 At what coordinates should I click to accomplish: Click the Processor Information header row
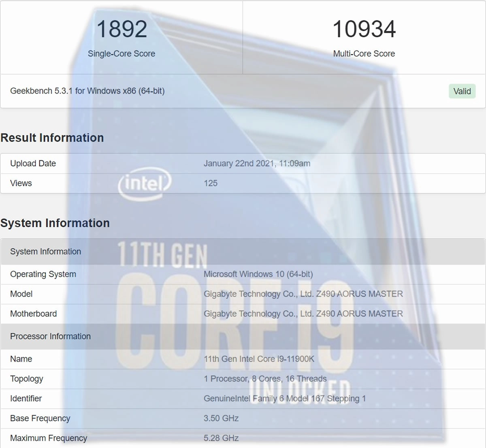243,336
